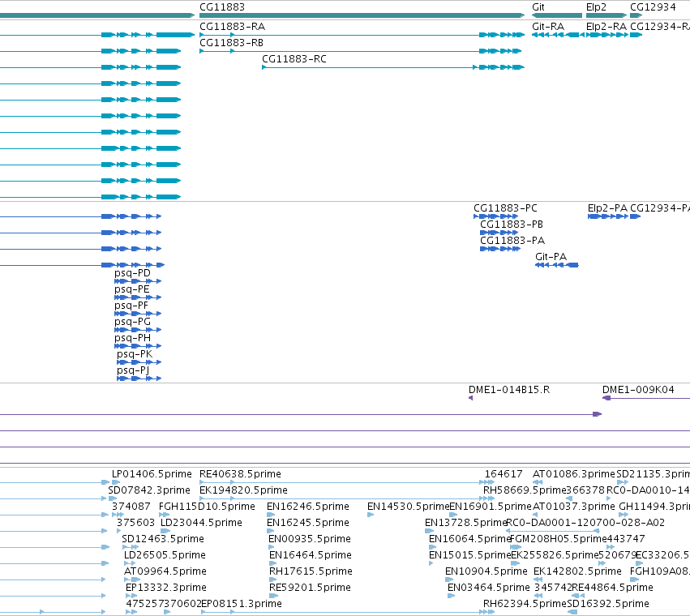This screenshot has width=690, height=616.
Task: Click the CG11883 gene bar glyph
Action: coord(362,15)
